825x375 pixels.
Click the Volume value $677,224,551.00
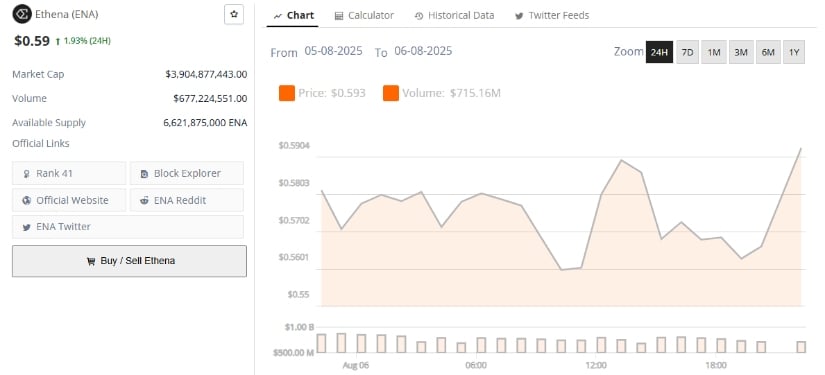(210, 98)
